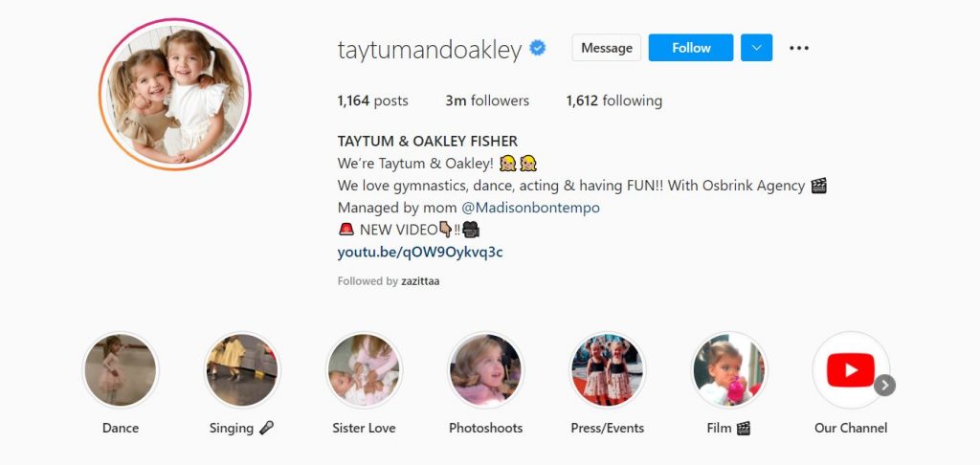
Task: View the Sister Love highlight
Action: pyautogui.click(x=364, y=370)
